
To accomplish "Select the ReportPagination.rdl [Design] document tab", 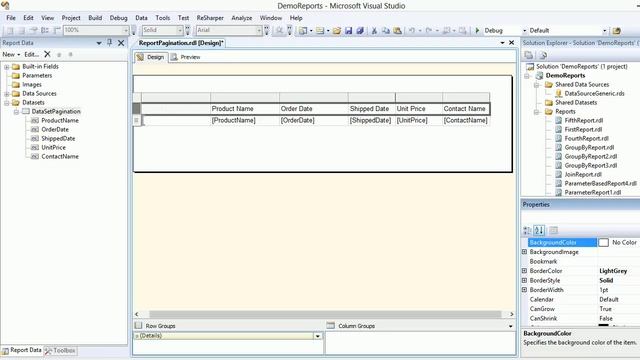I will (181, 43).
